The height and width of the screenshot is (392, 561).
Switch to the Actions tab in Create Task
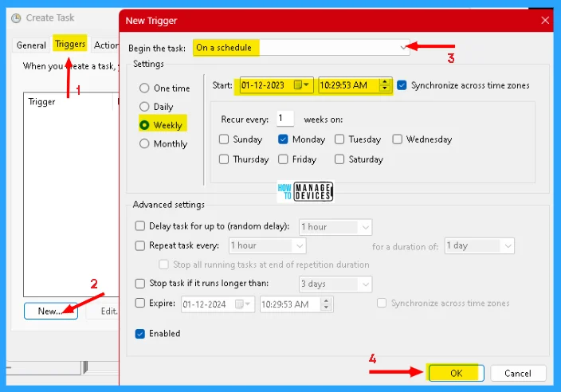[x=106, y=45]
